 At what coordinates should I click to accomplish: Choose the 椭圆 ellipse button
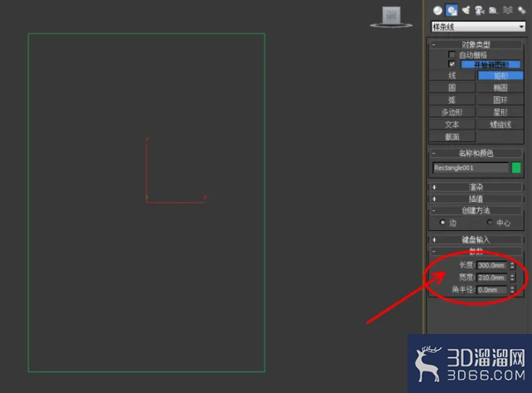pos(500,87)
